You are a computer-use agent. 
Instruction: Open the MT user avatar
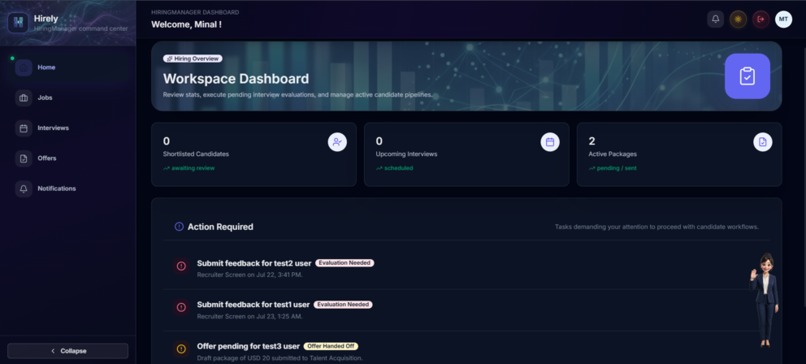click(783, 19)
